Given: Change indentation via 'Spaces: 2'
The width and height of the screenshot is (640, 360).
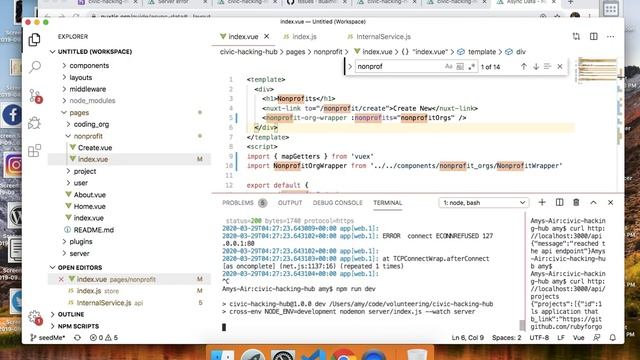Looking at the screenshot, I should [506, 338].
